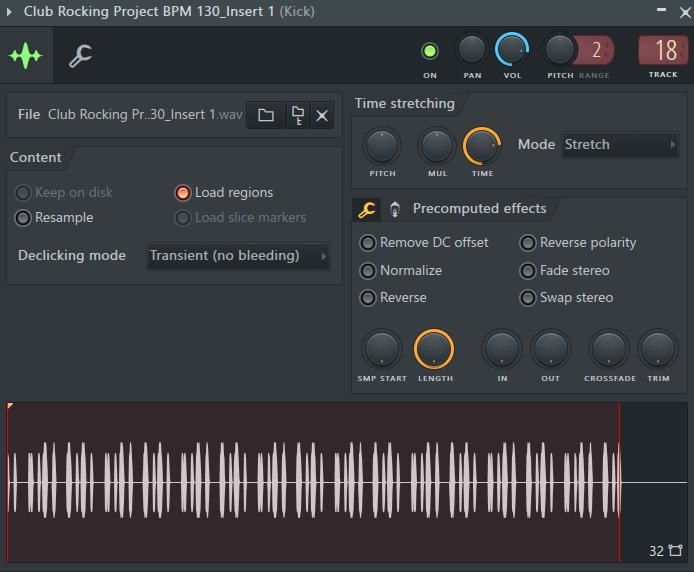Adjust the time stretching PITCH knob
This screenshot has height=572, width=694.
[382, 146]
